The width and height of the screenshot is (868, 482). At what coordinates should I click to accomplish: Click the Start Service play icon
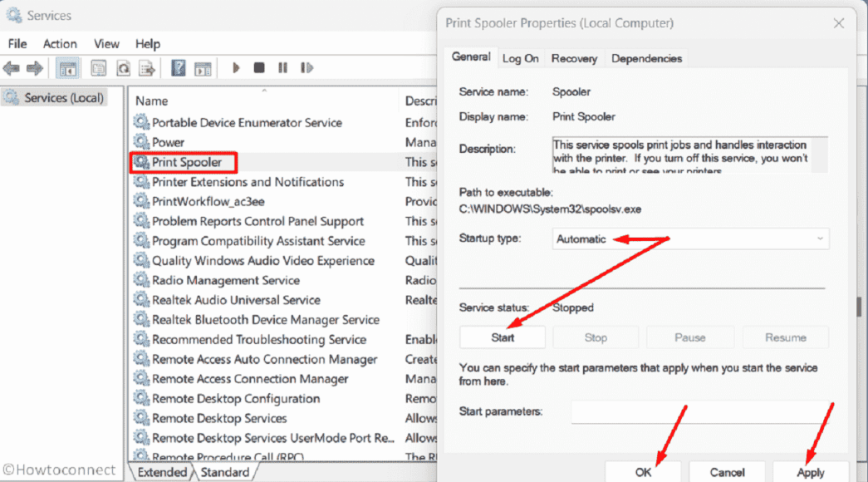pyautogui.click(x=236, y=67)
